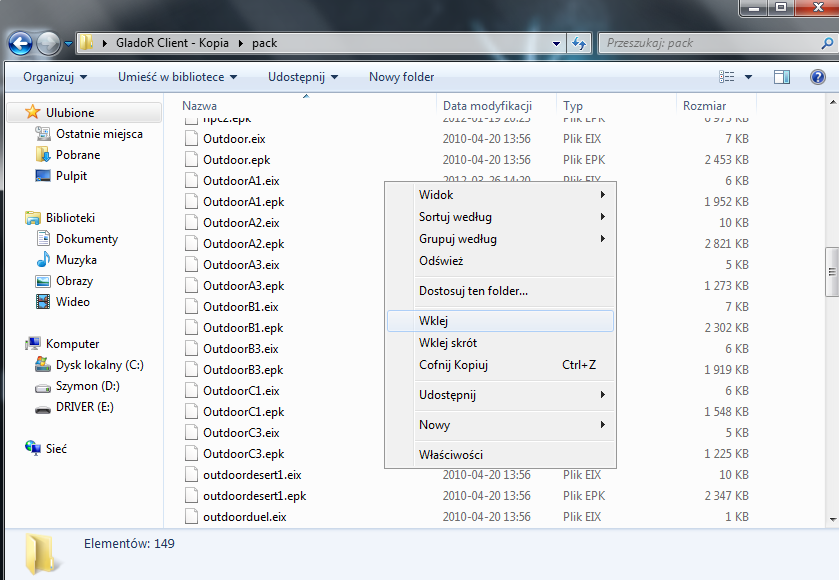Screen dimensions: 839x580
Task: Click the Forward navigation arrow
Action: [48, 43]
